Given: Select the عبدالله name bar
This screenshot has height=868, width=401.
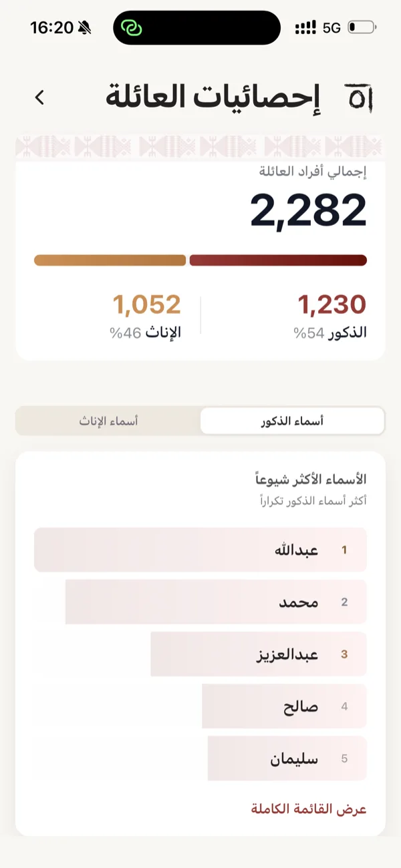Looking at the screenshot, I should (x=200, y=550).
